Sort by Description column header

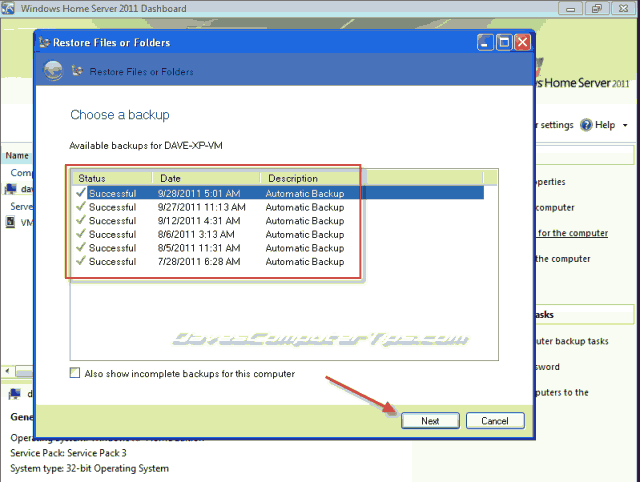click(x=371, y=178)
